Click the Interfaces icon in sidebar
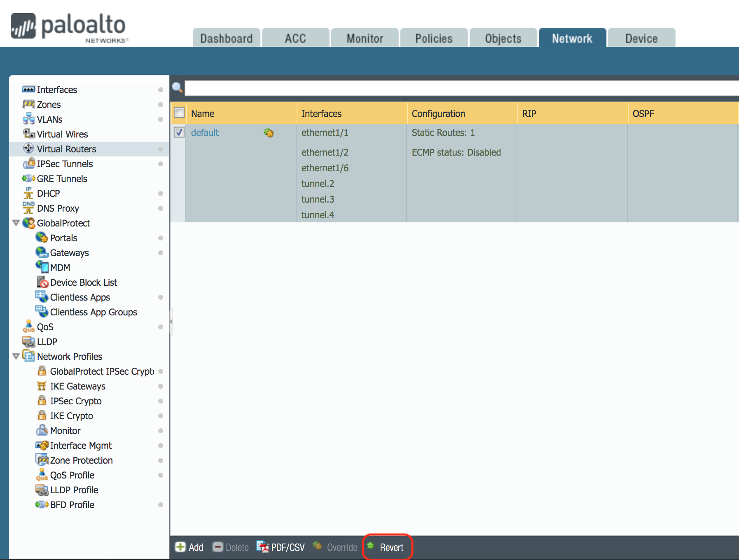Viewport: 739px width, 560px height. click(28, 89)
